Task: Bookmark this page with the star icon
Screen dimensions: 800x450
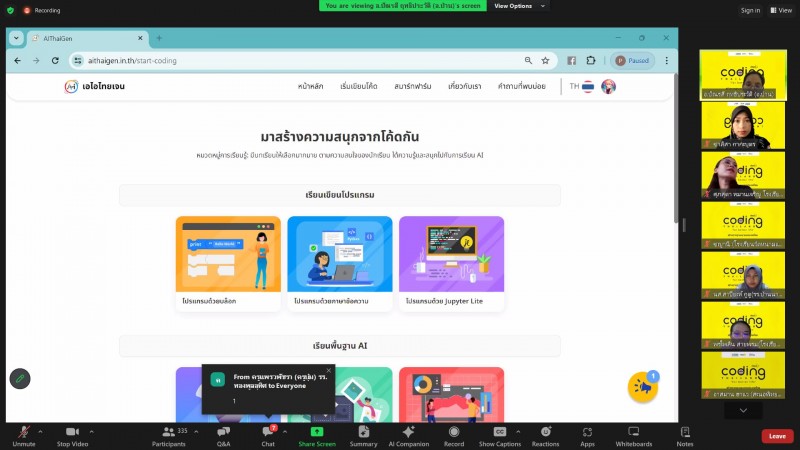Action: click(x=545, y=61)
